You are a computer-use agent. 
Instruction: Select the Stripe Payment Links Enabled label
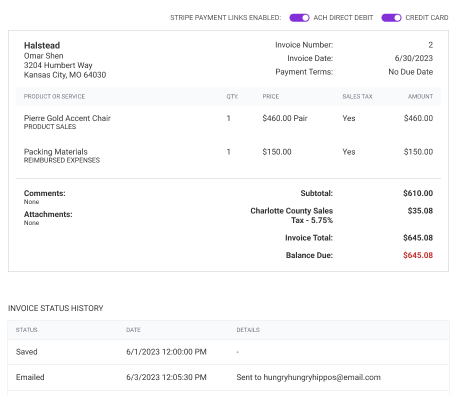226,18
